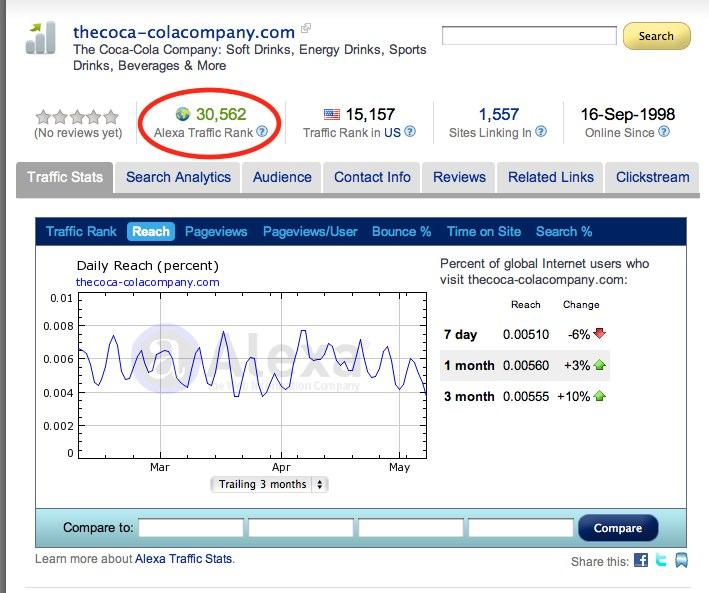
Task: Click the Compare button
Action: click(x=618, y=528)
